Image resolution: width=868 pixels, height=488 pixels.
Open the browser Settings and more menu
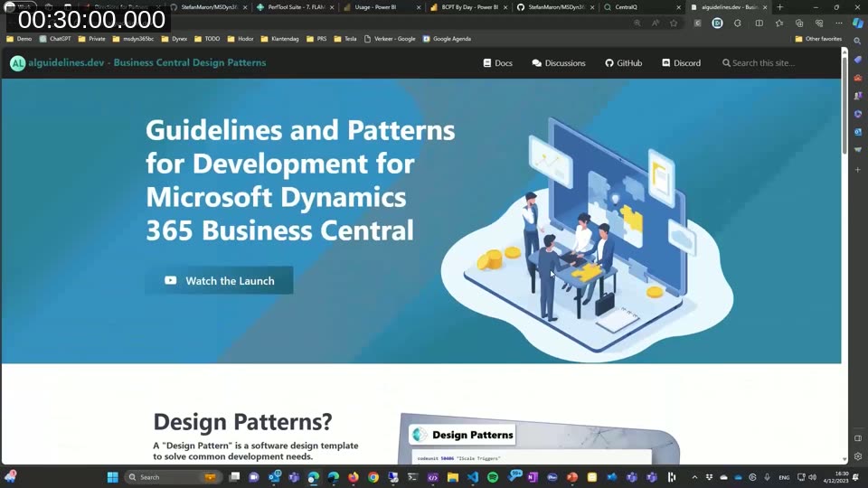point(839,23)
